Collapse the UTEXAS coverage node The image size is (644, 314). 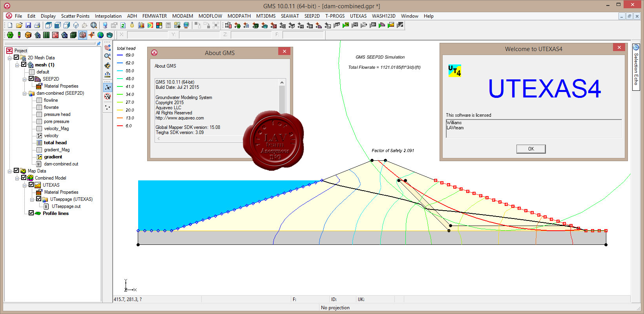(x=24, y=185)
